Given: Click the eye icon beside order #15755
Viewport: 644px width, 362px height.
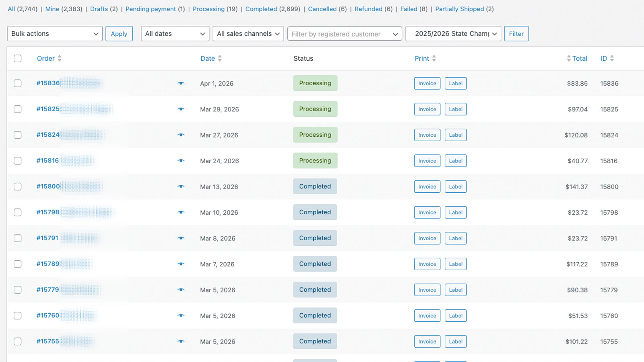Looking at the screenshot, I should 181,341.
